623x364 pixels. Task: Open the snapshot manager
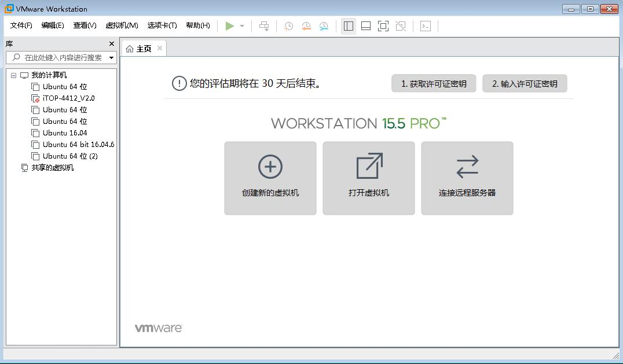click(323, 25)
